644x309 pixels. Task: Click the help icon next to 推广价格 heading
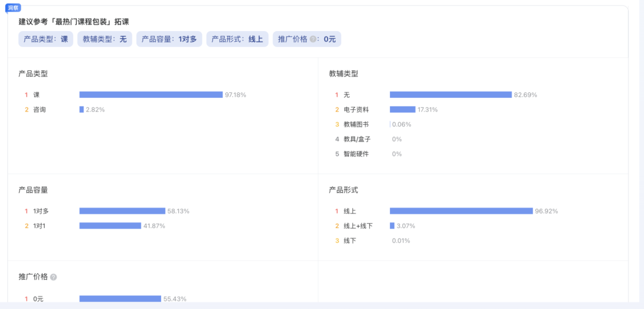click(x=54, y=277)
